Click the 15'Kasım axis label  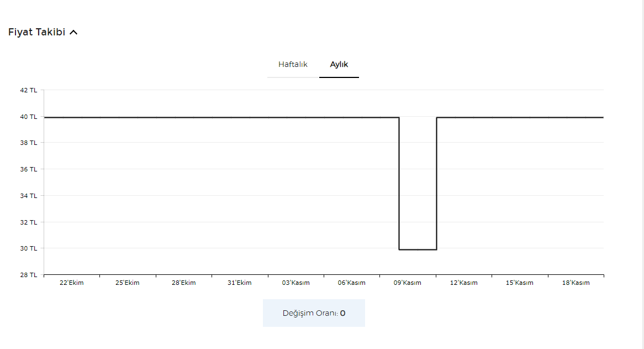pos(520,283)
